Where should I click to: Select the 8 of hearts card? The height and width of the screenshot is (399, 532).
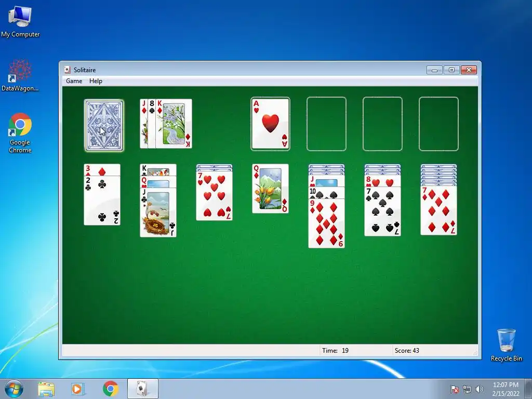coord(382,181)
